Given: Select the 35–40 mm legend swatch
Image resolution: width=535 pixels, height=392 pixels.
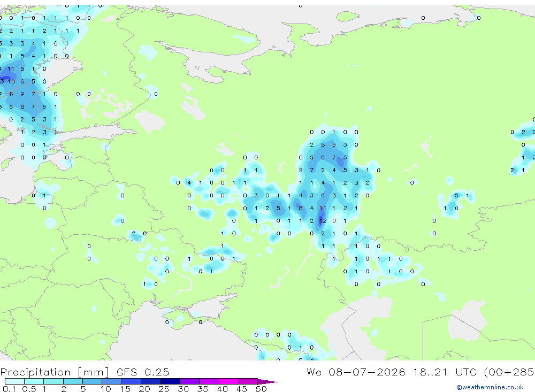Looking at the screenshot, I should [209, 381].
